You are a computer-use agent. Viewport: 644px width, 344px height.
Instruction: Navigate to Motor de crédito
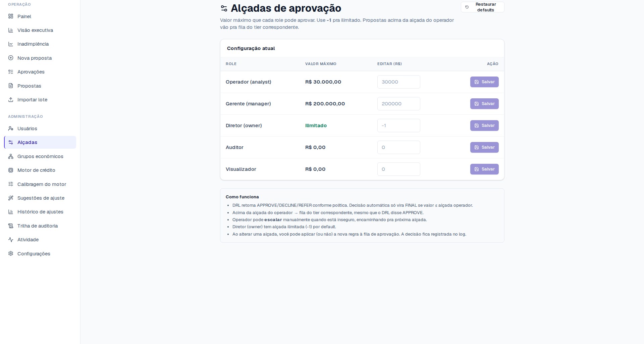click(x=40, y=170)
